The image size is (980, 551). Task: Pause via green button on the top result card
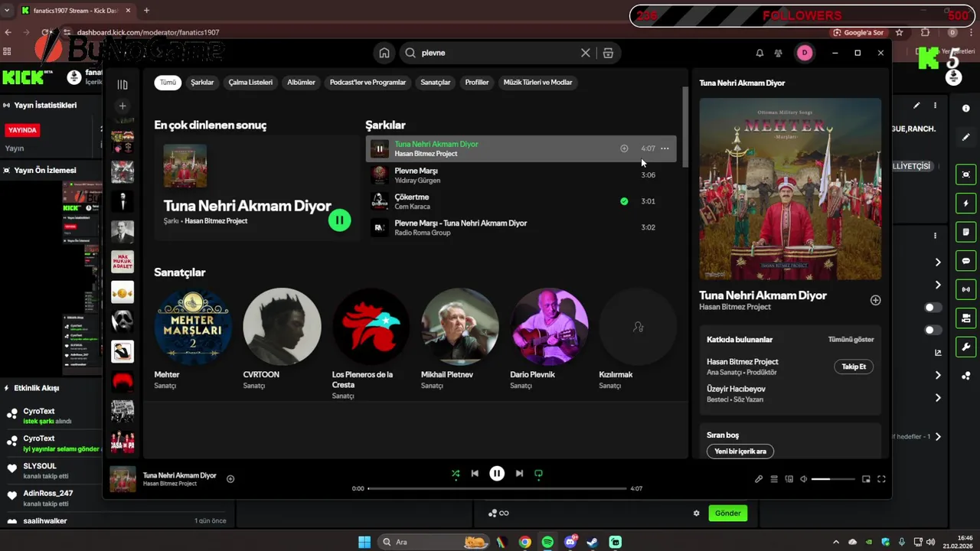(339, 220)
